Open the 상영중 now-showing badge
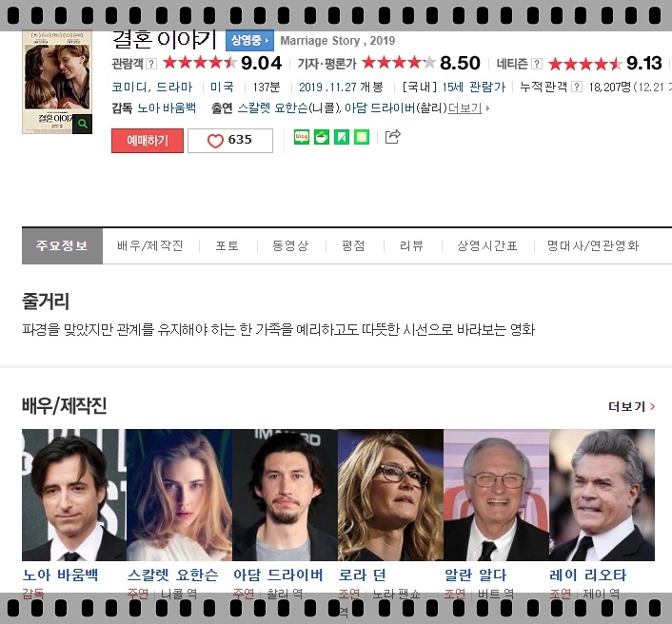This screenshot has width=672, height=624. [249, 41]
